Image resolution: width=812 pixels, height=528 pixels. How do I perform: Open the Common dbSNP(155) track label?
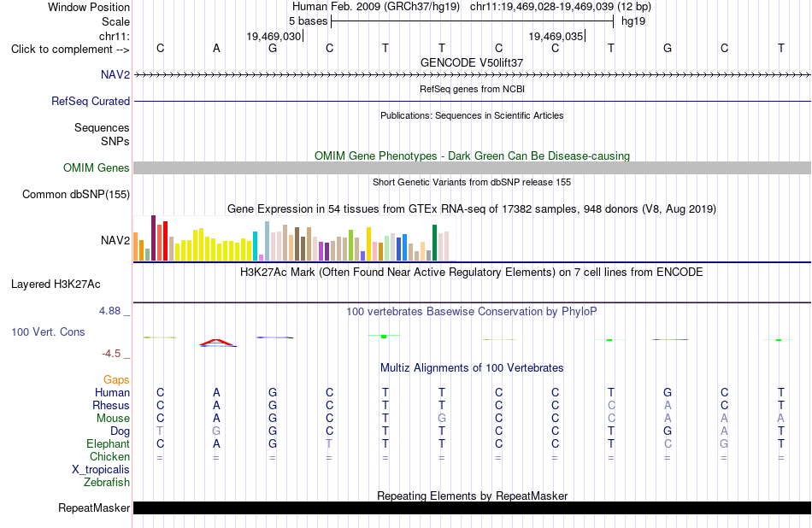[75, 194]
